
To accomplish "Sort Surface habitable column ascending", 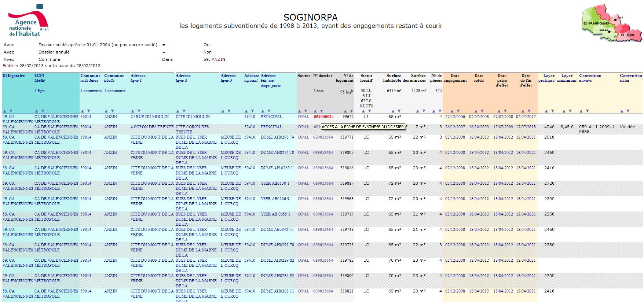I will click(x=393, y=111).
